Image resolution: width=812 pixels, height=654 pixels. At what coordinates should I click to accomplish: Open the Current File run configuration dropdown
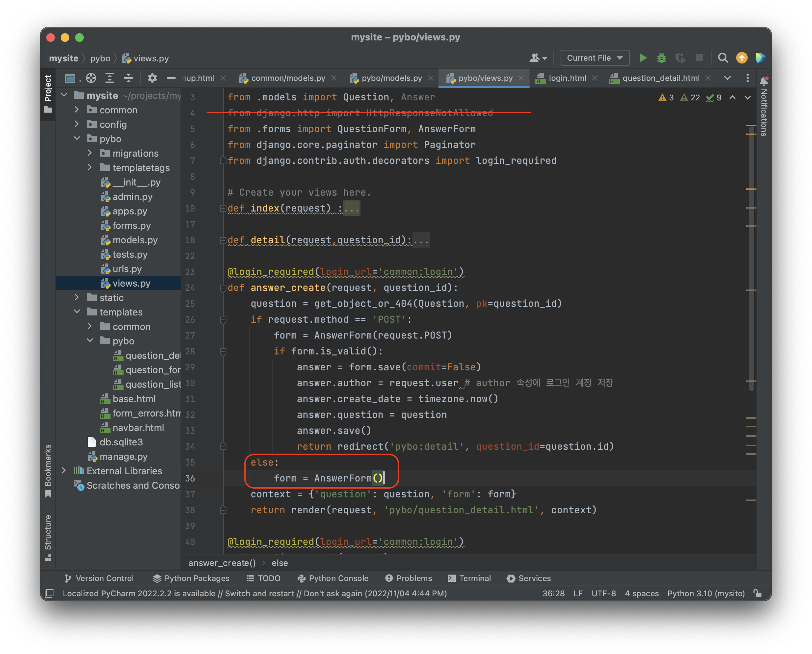click(x=595, y=58)
